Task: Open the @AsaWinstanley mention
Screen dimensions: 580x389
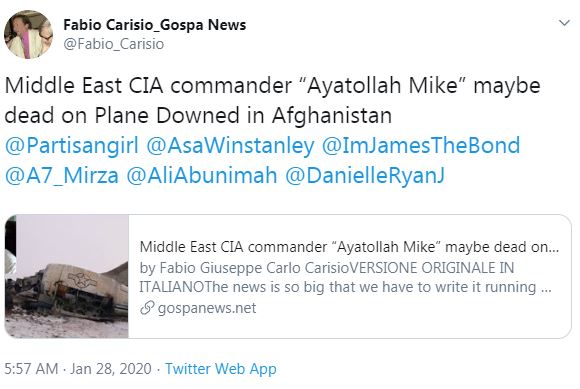Action: pos(230,145)
